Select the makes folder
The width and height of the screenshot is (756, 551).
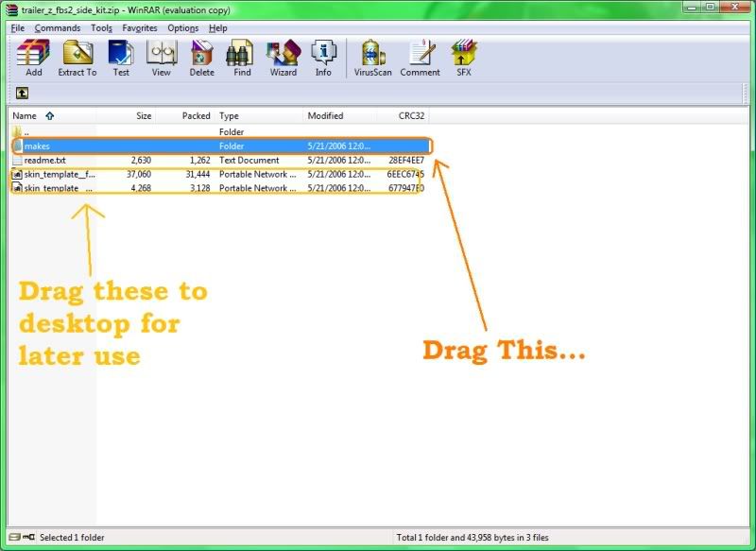click(38, 146)
